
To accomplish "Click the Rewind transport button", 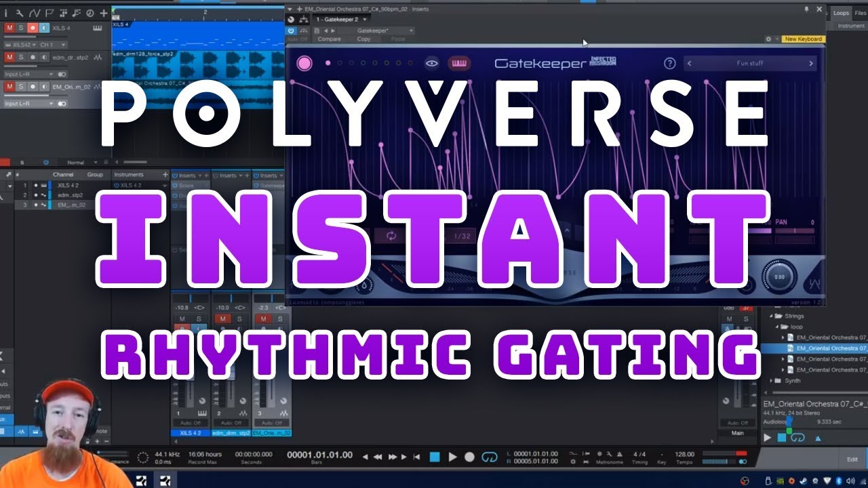I will [378, 457].
